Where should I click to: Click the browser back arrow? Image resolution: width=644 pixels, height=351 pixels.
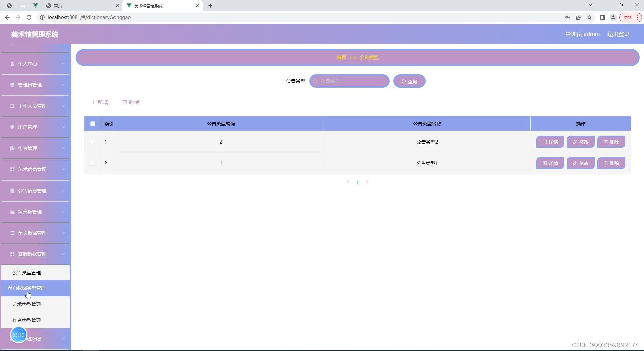[x=7, y=17]
